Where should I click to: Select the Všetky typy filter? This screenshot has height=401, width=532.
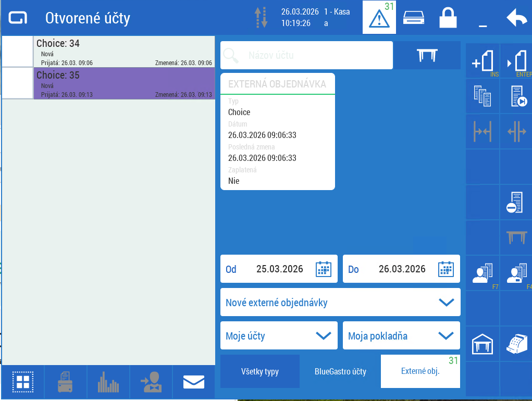click(260, 371)
